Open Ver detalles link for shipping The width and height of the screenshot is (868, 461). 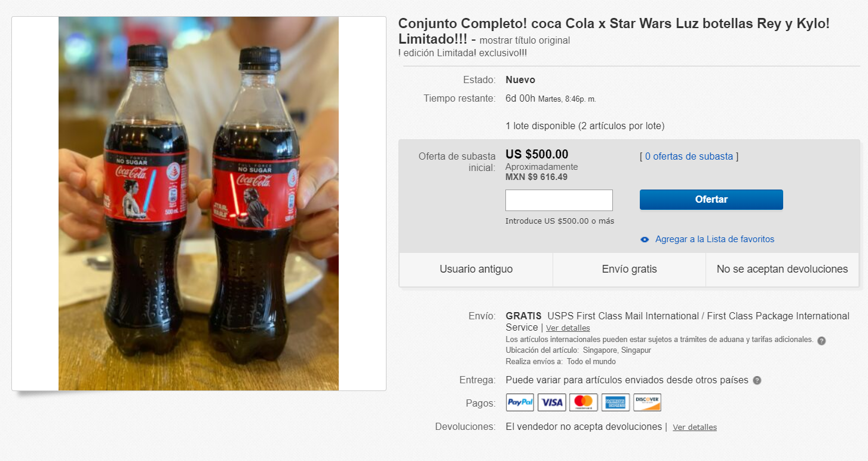click(568, 328)
